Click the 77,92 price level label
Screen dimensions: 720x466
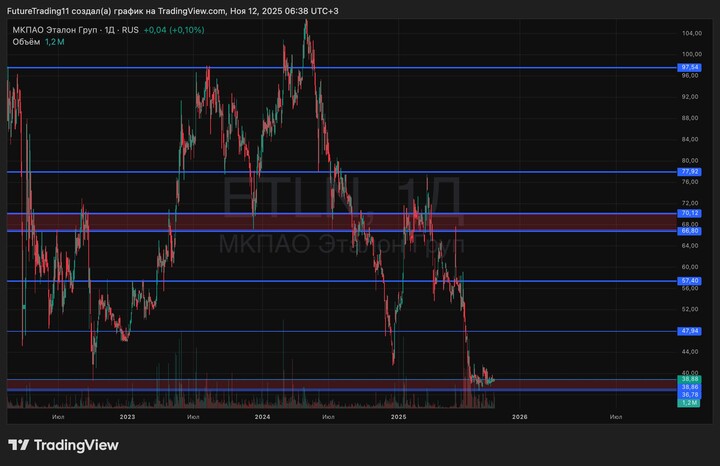pos(689,172)
